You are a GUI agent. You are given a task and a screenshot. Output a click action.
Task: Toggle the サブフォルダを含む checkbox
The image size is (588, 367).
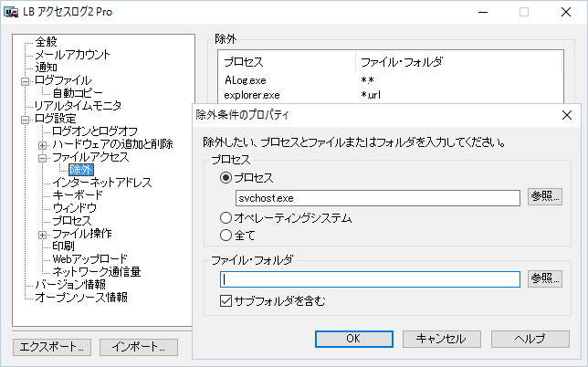(x=226, y=300)
